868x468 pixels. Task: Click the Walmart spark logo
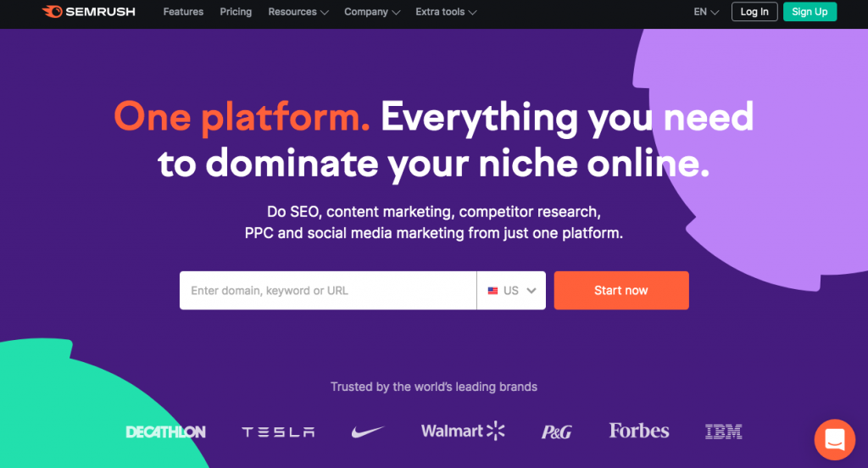point(495,431)
